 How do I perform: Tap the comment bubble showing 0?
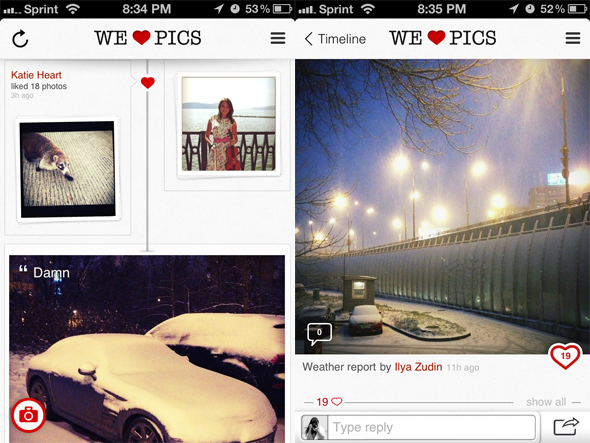pyautogui.click(x=319, y=333)
